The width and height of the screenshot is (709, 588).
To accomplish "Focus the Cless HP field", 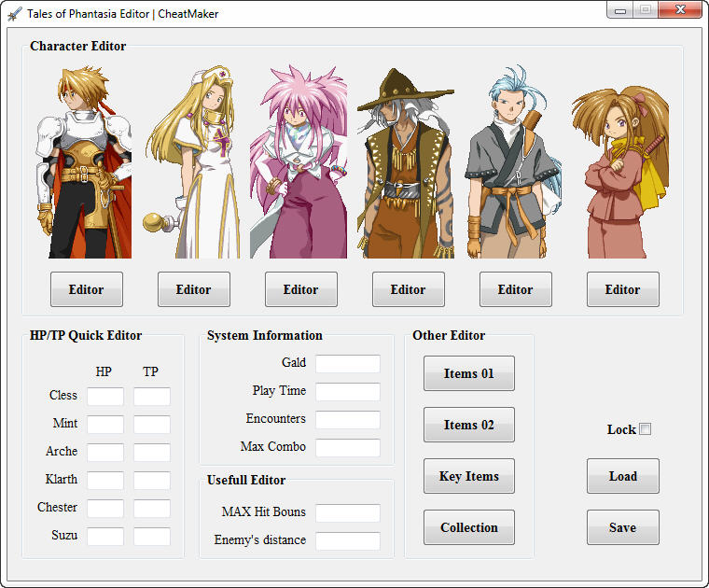I will coord(105,396).
